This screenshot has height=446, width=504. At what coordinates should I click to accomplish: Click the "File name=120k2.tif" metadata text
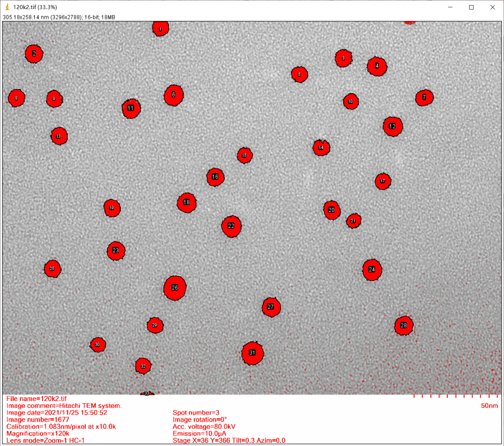(x=36, y=399)
